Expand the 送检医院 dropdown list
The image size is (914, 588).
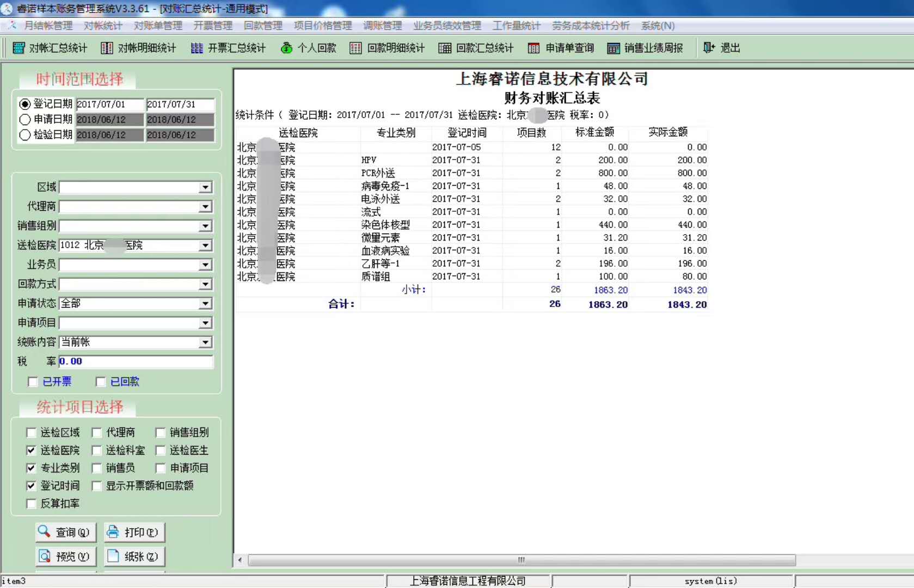[205, 246]
